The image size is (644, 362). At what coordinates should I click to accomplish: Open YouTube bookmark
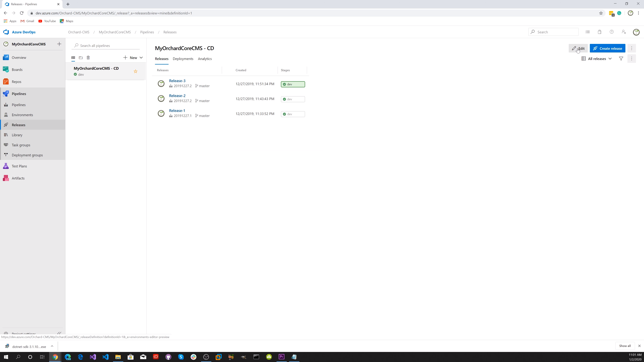47,21
